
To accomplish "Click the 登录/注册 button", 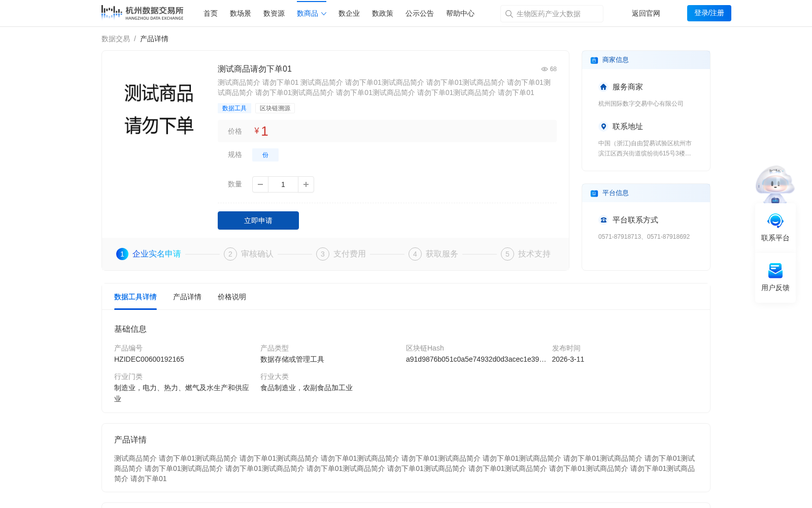I will click(709, 13).
